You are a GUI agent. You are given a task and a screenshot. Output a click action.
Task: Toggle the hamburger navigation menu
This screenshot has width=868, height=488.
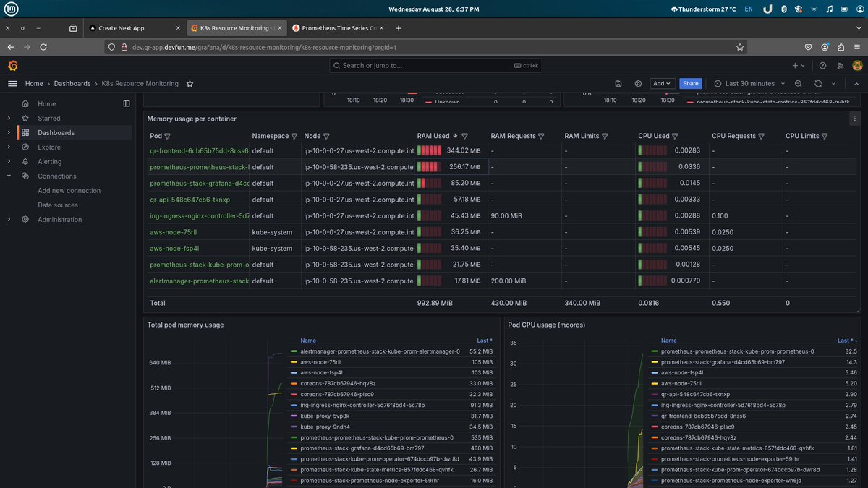(12, 83)
